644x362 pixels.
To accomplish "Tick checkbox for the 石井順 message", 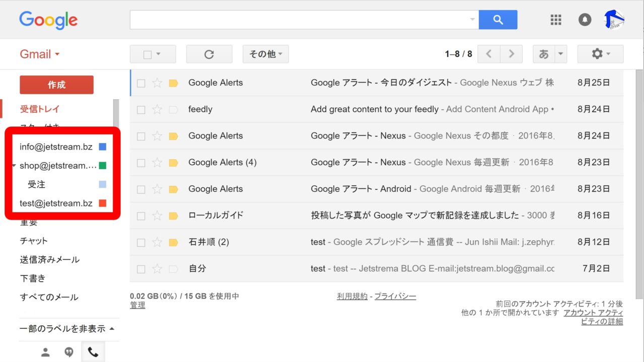I will 141,242.
